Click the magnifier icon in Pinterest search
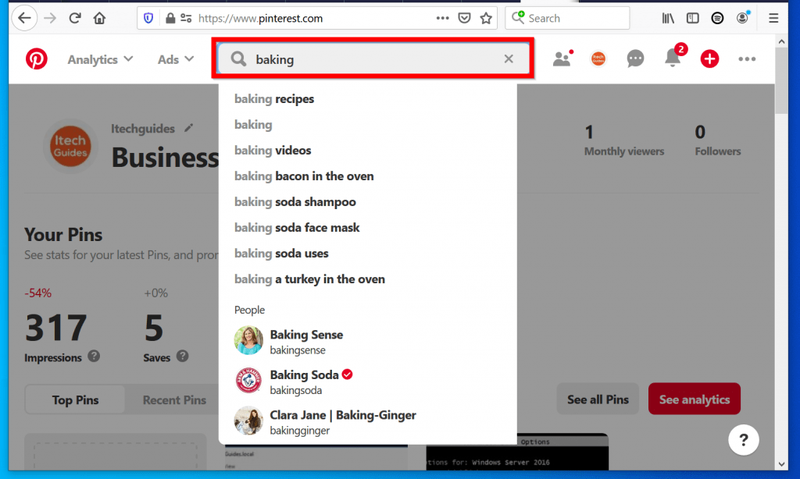 [x=238, y=59]
